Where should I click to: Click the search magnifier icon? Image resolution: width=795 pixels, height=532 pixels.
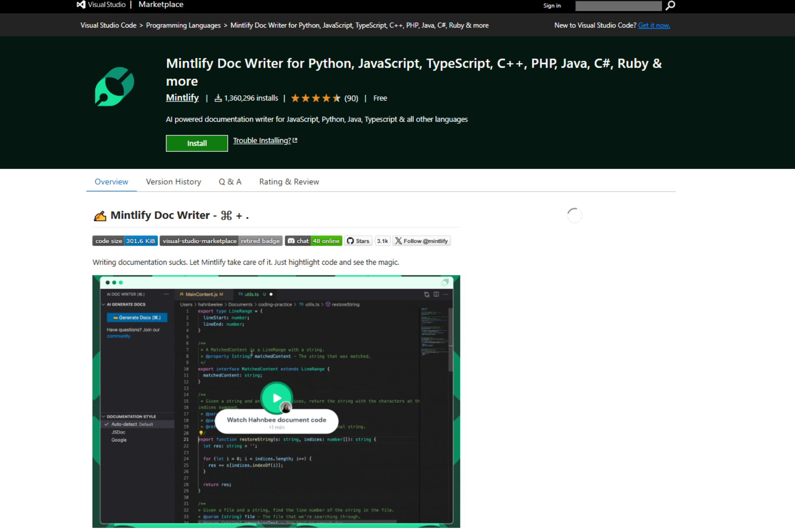tap(670, 5)
